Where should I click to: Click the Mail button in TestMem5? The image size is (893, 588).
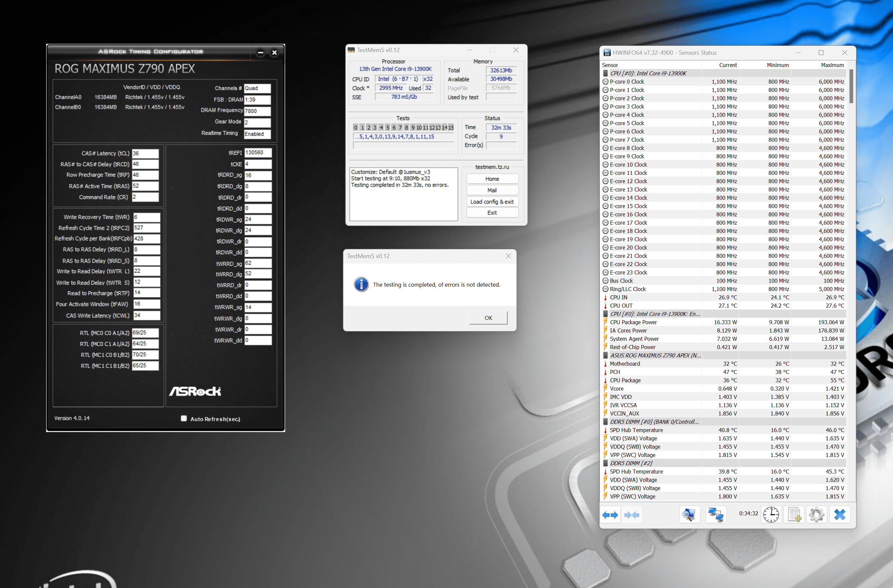(x=492, y=190)
